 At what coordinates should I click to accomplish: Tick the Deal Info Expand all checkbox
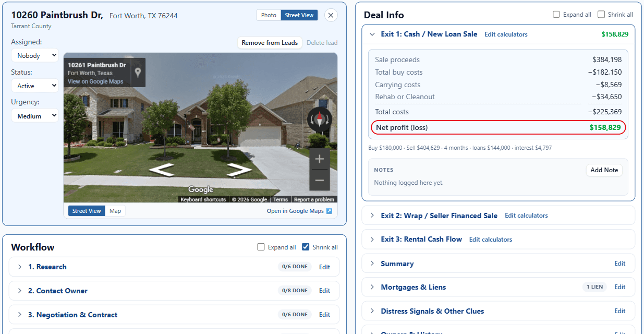pyautogui.click(x=556, y=15)
